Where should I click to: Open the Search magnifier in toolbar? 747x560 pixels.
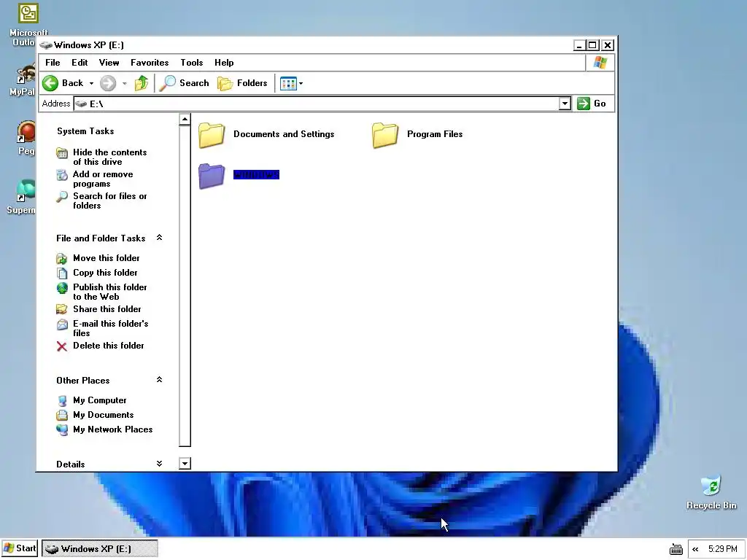pyautogui.click(x=167, y=83)
